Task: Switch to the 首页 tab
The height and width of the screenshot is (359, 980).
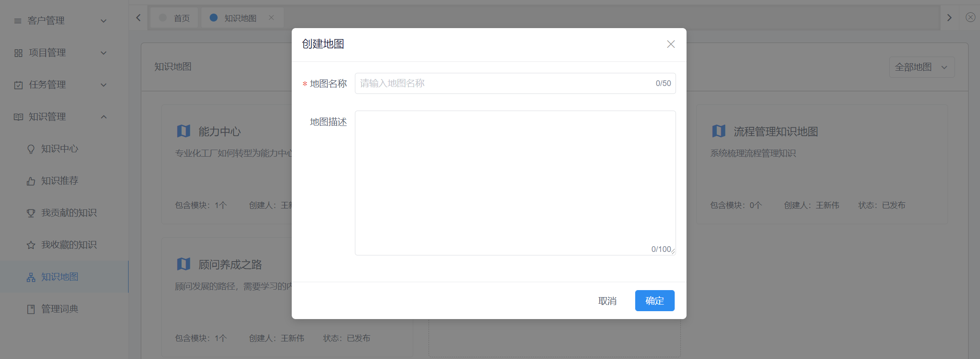Action: 174,18
